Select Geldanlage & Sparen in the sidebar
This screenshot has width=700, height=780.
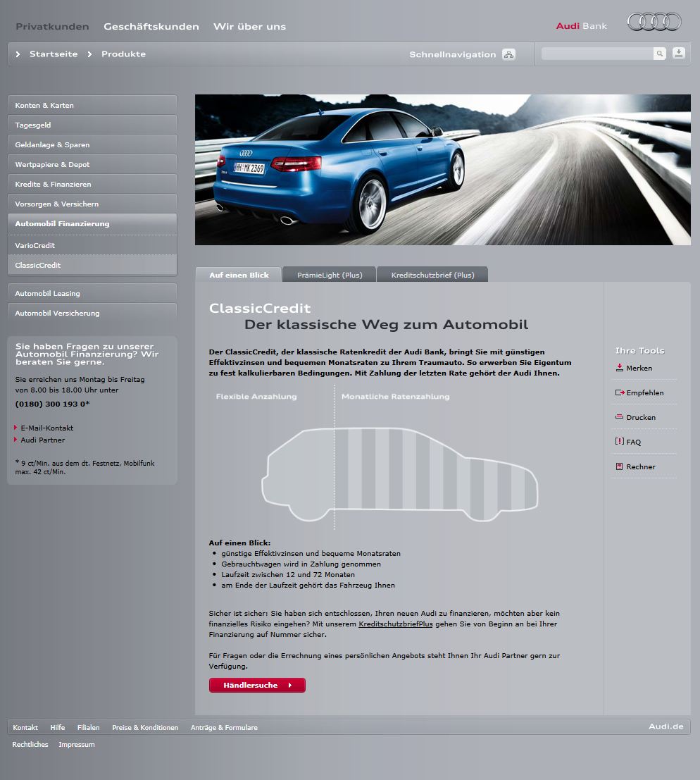(x=92, y=144)
